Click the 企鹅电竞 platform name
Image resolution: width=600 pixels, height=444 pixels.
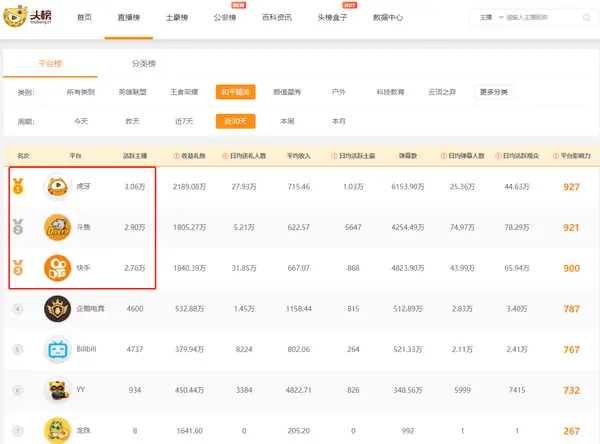(x=91, y=309)
